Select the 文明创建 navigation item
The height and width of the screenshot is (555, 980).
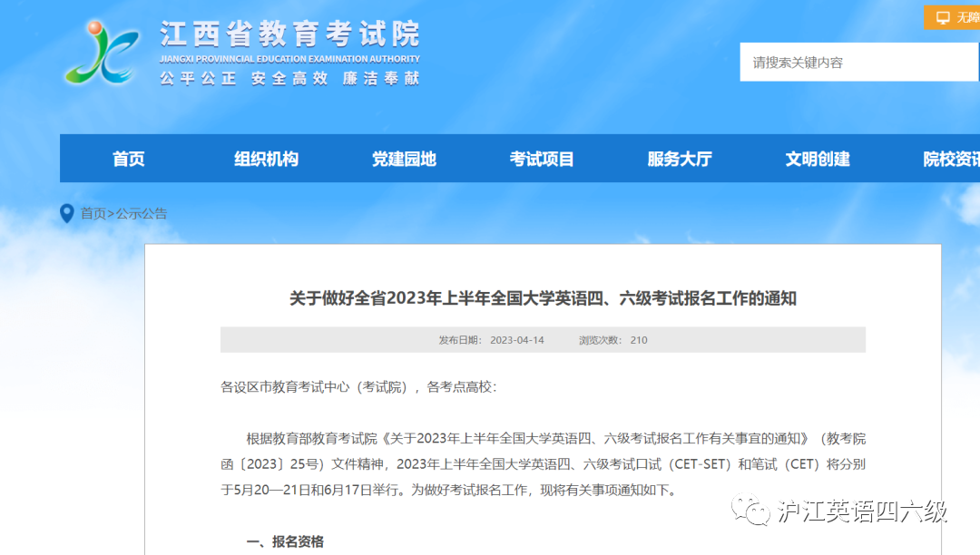pos(818,160)
